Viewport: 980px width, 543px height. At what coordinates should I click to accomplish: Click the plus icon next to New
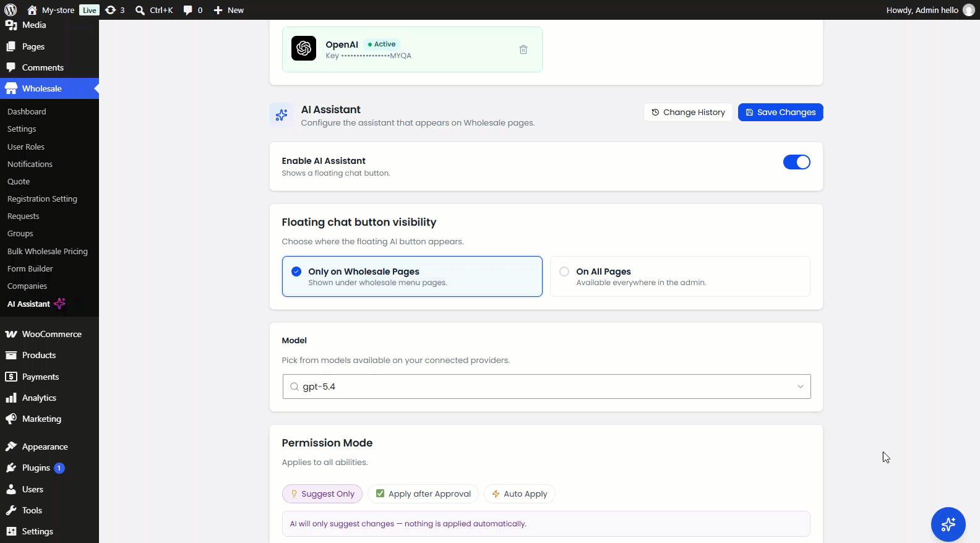pos(218,10)
